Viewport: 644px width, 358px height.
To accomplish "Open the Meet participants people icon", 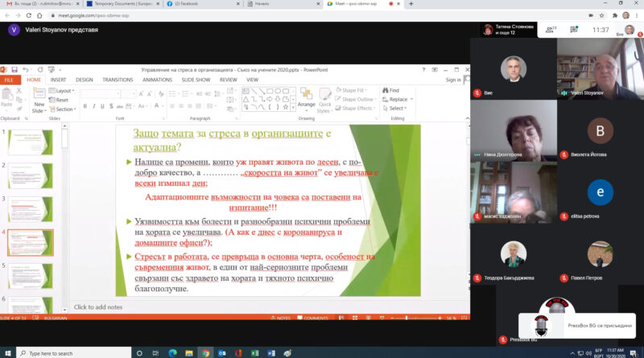I will click(551, 30).
